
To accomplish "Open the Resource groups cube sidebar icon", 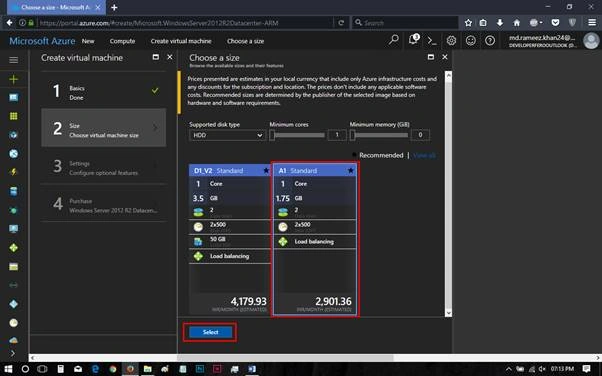I will [x=13, y=135].
